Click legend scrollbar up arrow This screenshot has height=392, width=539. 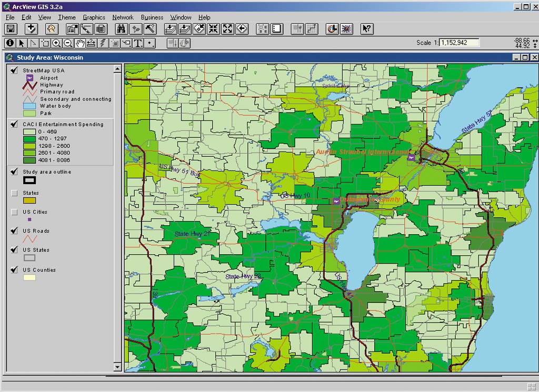tap(117, 69)
